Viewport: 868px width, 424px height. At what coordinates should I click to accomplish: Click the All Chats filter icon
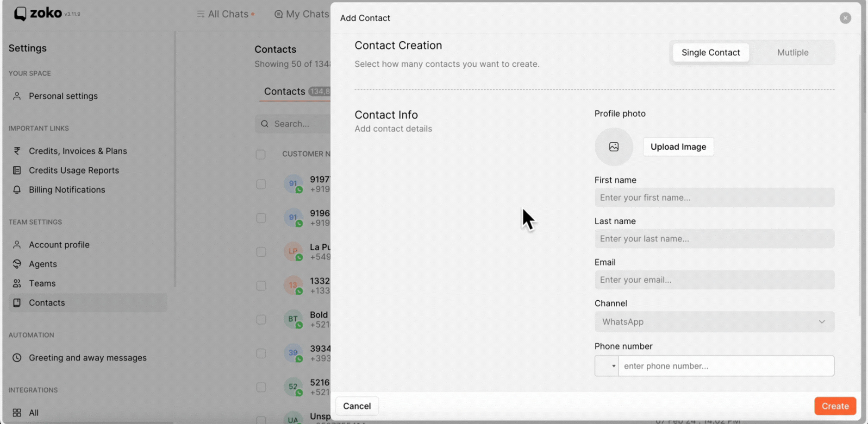pos(200,14)
